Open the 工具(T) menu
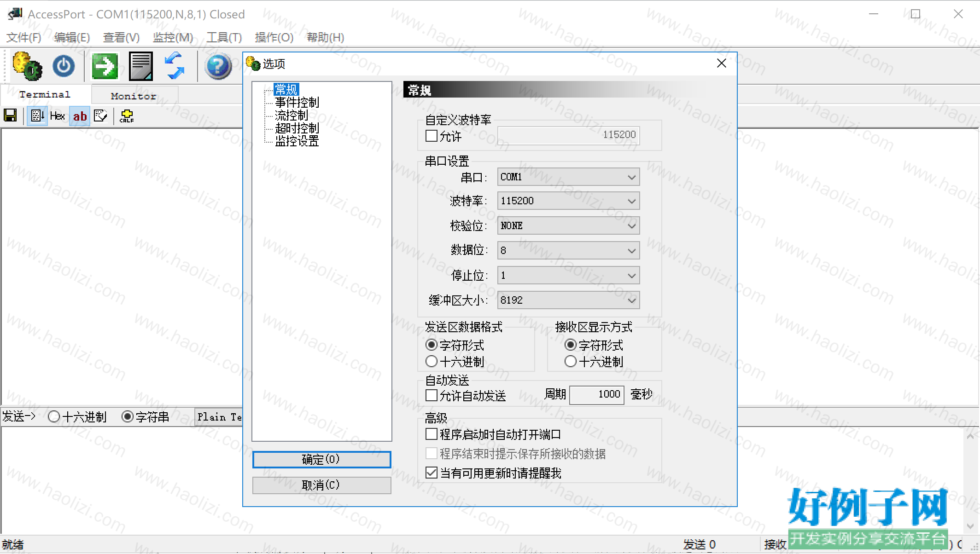 click(x=224, y=37)
